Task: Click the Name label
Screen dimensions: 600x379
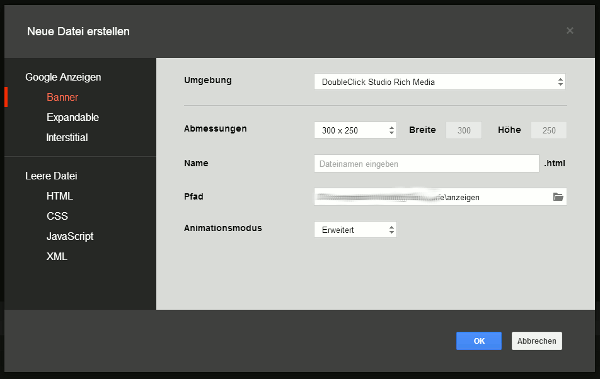Action: tap(196, 163)
